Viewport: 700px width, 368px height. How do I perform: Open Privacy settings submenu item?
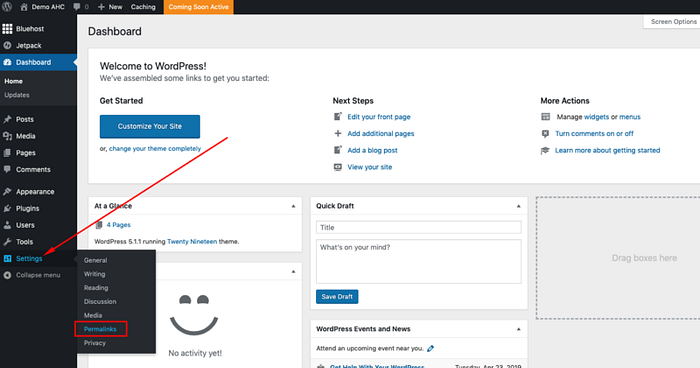point(95,343)
